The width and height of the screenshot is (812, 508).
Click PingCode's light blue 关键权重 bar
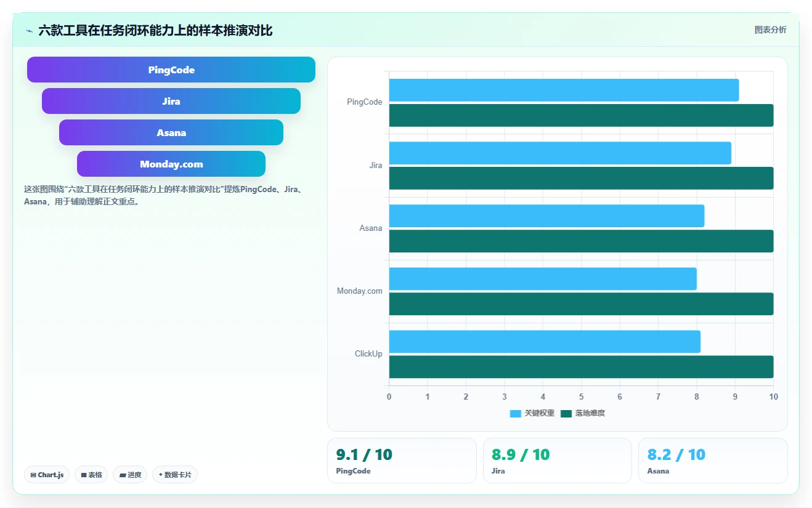tap(564, 90)
